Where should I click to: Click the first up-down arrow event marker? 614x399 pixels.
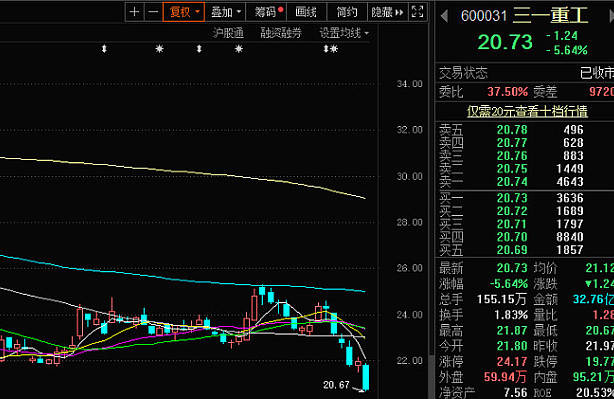[x=104, y=49]
